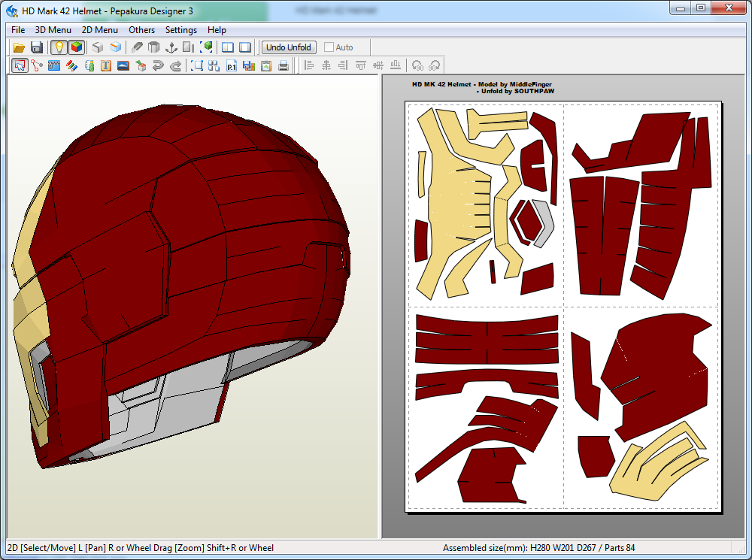Click the printer icon
Image resolution: width=752 pixels, height=560 pixels.
[284, 65]
